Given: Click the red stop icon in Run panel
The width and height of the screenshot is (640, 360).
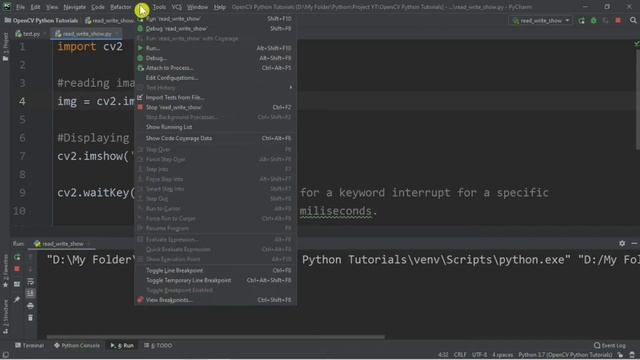Looking at the screenshot, I should (17, 269).
